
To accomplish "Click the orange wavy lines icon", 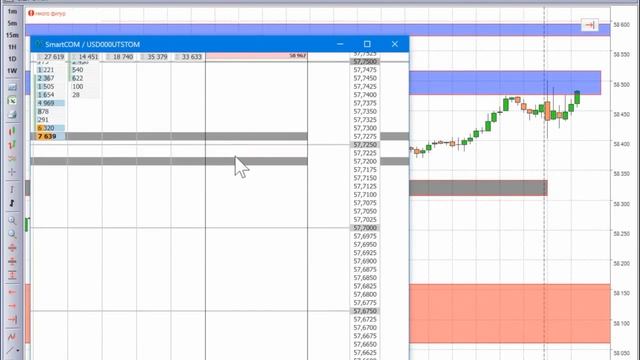I will point(12,158).
